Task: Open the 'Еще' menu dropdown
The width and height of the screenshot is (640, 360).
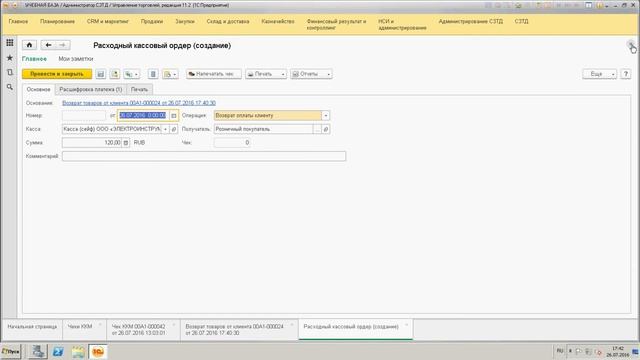Action: pyautogui.click(x=599, y=74)
